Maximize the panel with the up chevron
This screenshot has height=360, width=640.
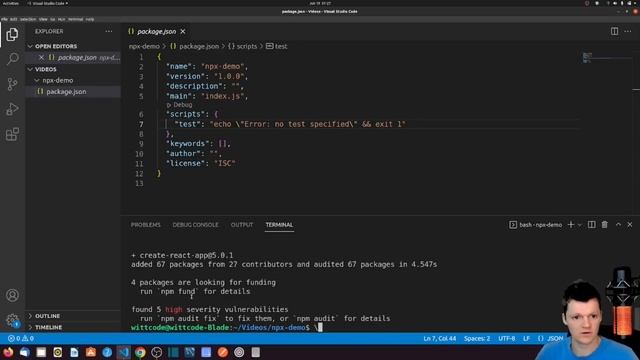click(618, 224)
